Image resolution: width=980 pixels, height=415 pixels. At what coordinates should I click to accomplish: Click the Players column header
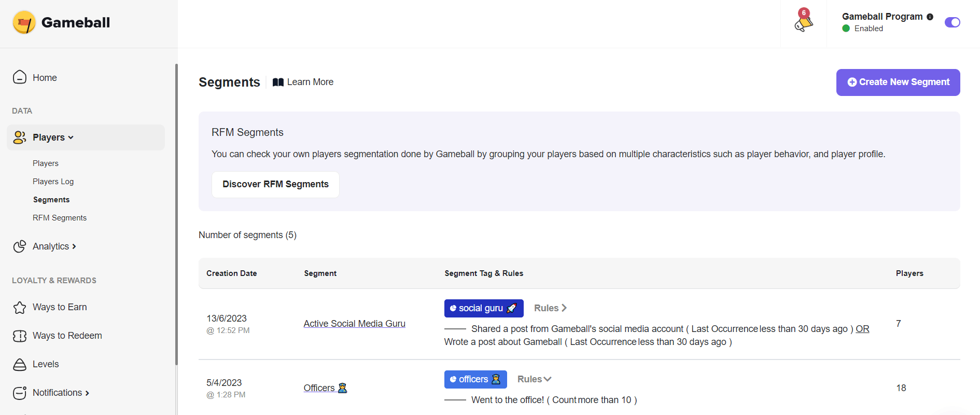click(x=909, y=273)
